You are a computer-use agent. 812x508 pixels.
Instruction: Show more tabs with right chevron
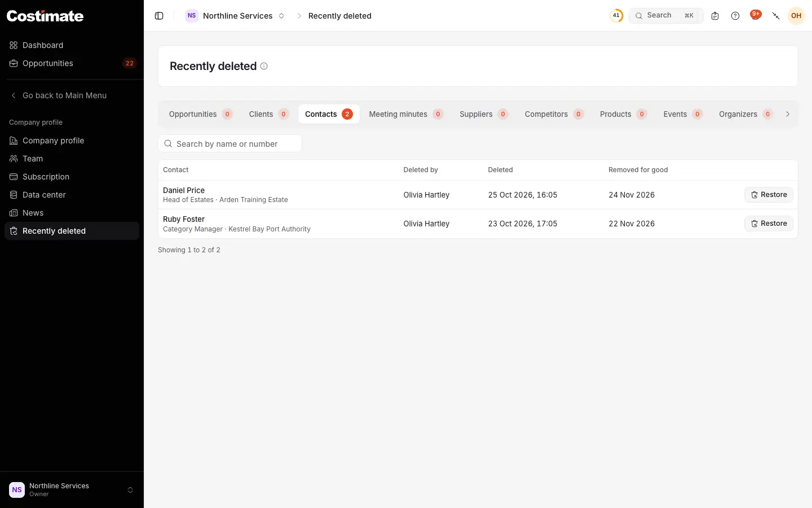click(788, 114)
